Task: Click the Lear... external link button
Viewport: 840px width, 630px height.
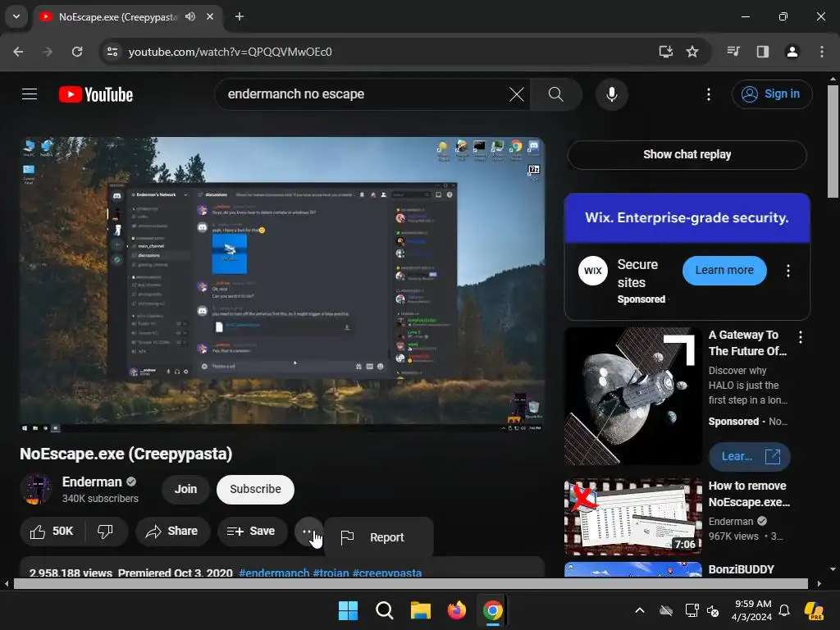Action: 749,456
